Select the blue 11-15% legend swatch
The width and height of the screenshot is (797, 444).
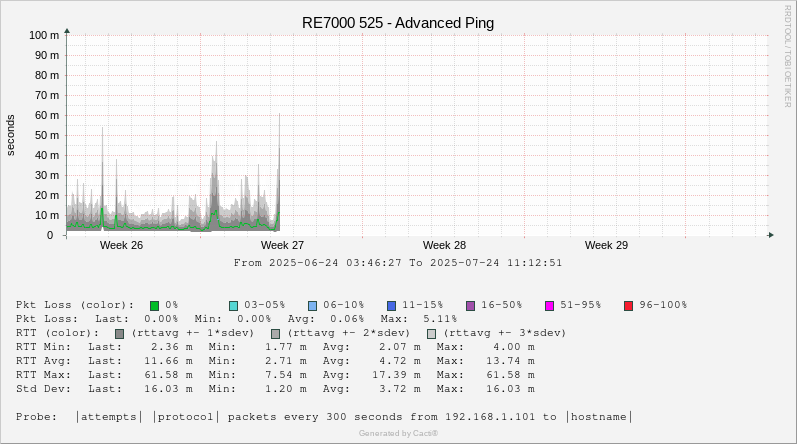(391, 305)
